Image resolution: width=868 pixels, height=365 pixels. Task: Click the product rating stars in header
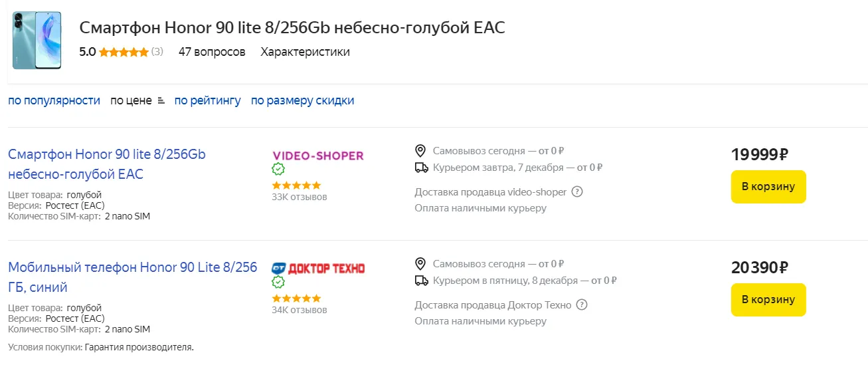(124, 52)
